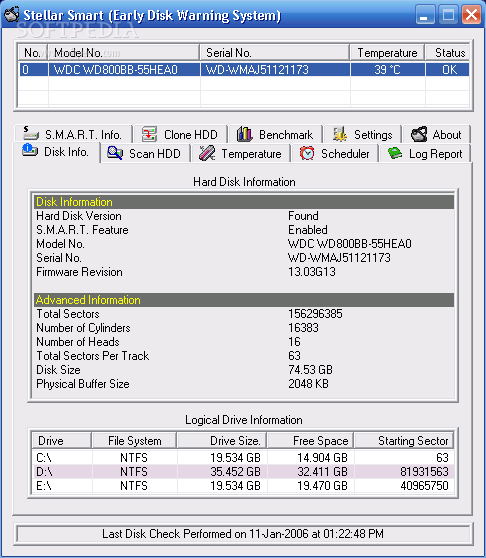Open Settings via its gear icon
The width and height of the screenshot is (486, 558).
[x=340, y=134]
